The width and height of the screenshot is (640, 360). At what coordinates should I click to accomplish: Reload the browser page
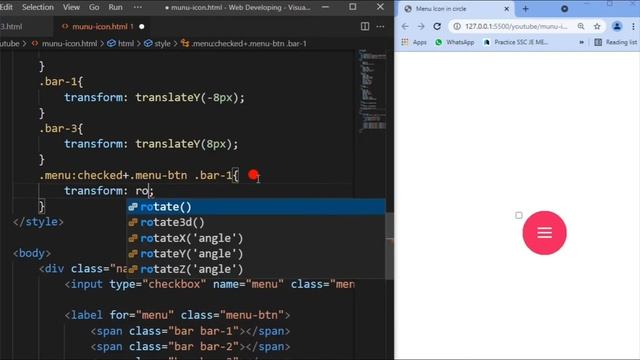point(437,27)
